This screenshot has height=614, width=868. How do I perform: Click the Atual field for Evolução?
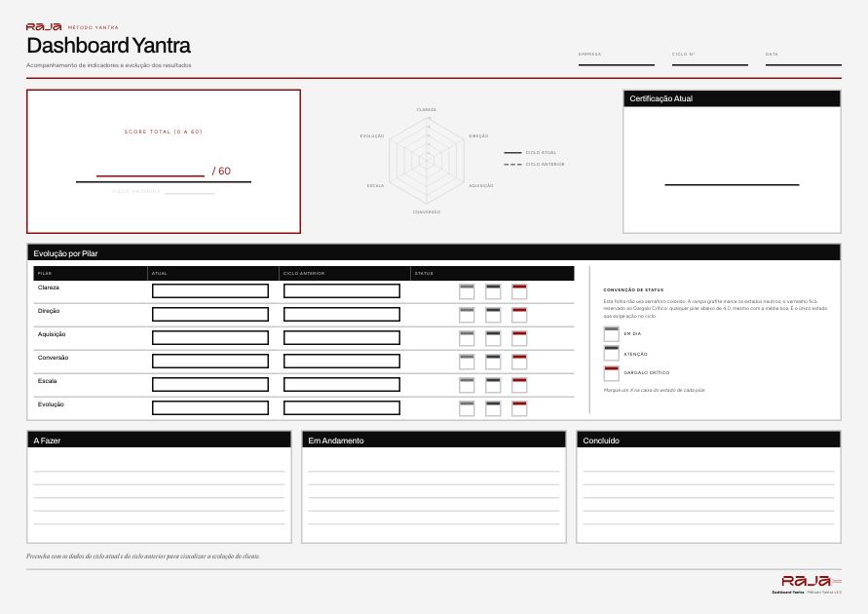tap(210, 407)
